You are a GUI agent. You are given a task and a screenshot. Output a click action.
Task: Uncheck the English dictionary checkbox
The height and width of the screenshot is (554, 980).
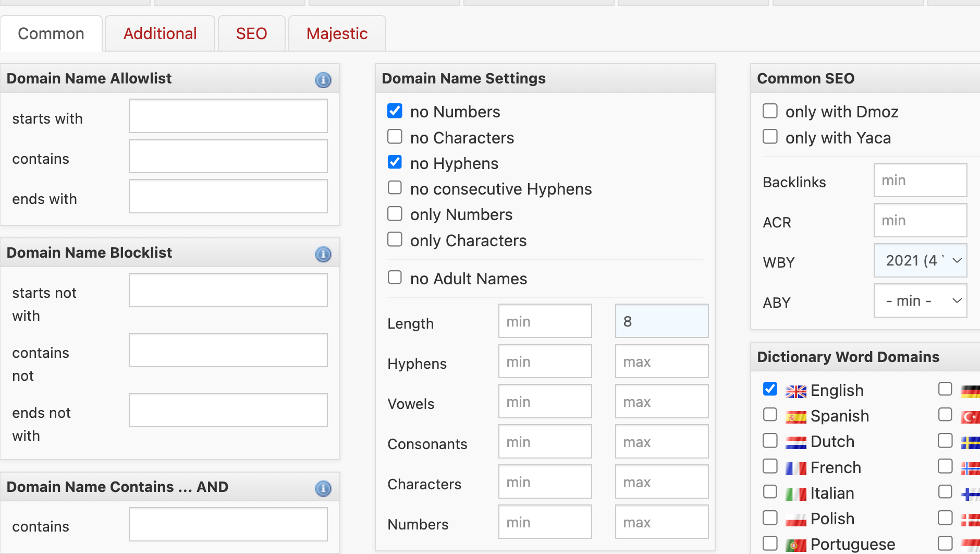[770, 389]
